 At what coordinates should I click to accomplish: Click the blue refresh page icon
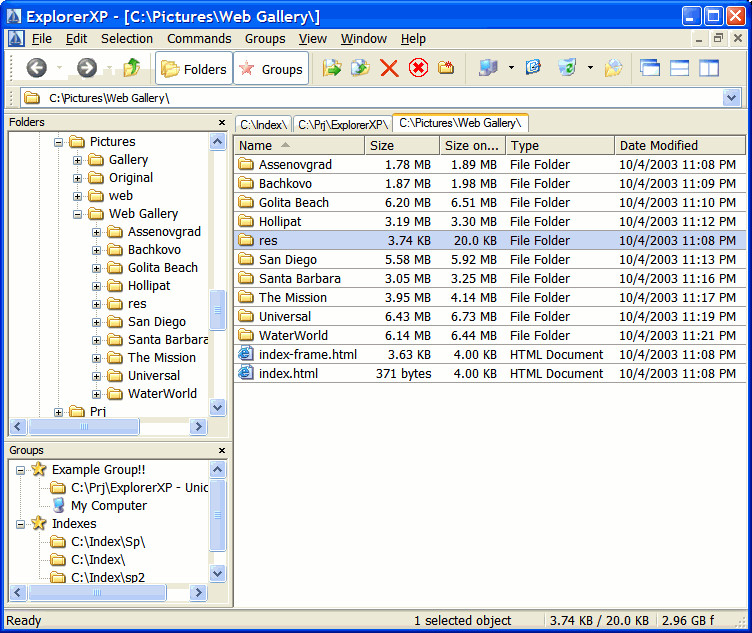(x=533, y=68)
